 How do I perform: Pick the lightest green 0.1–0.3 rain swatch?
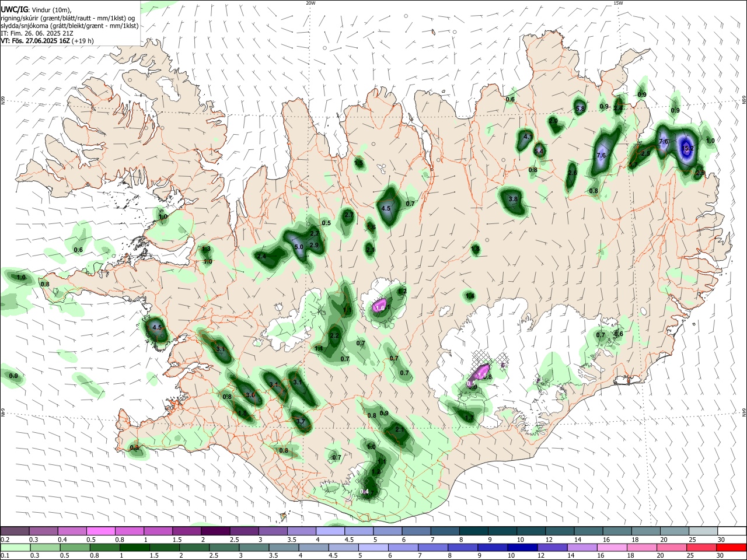(x=15, y=547)
